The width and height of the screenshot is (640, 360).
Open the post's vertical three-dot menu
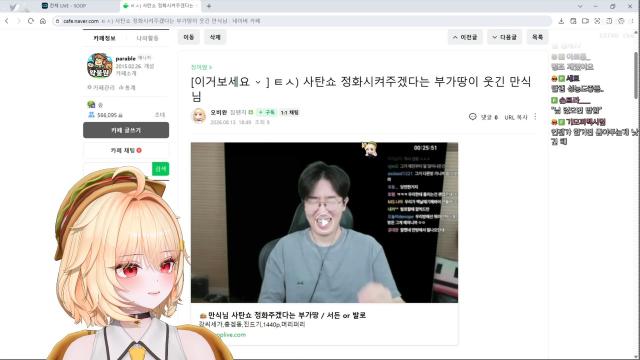point(535,117)
